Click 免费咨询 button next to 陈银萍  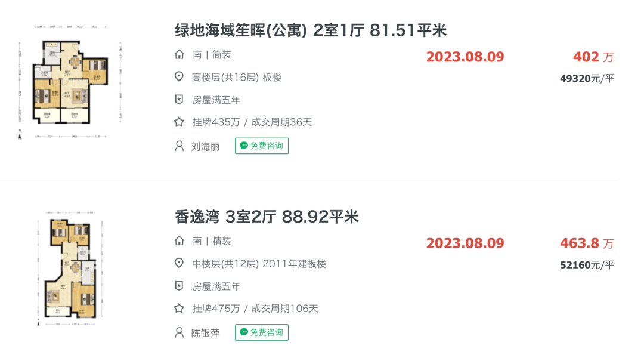pyautogui.click(x=262, y=332)
